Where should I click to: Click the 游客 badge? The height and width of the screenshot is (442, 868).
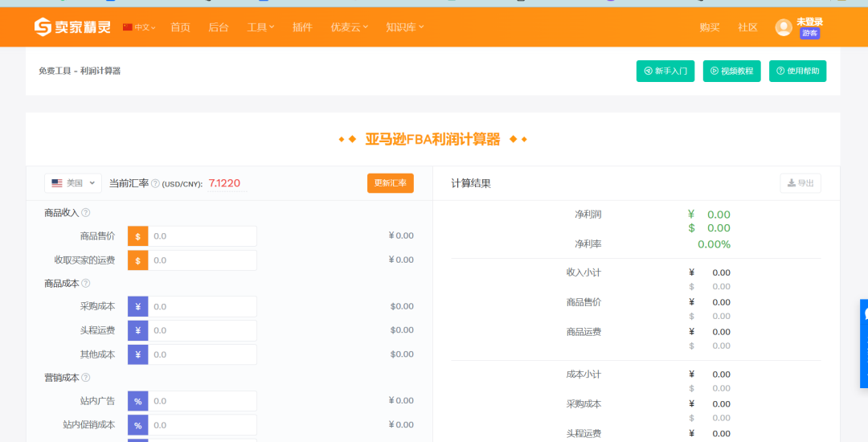tap(810, 33)
